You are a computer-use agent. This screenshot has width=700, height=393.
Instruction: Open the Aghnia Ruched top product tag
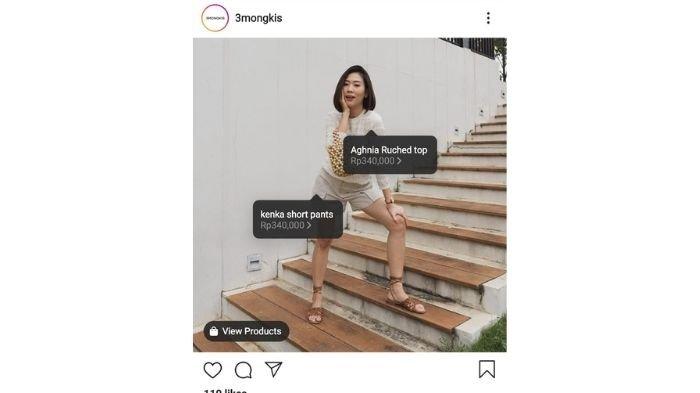tap(390, 155)
